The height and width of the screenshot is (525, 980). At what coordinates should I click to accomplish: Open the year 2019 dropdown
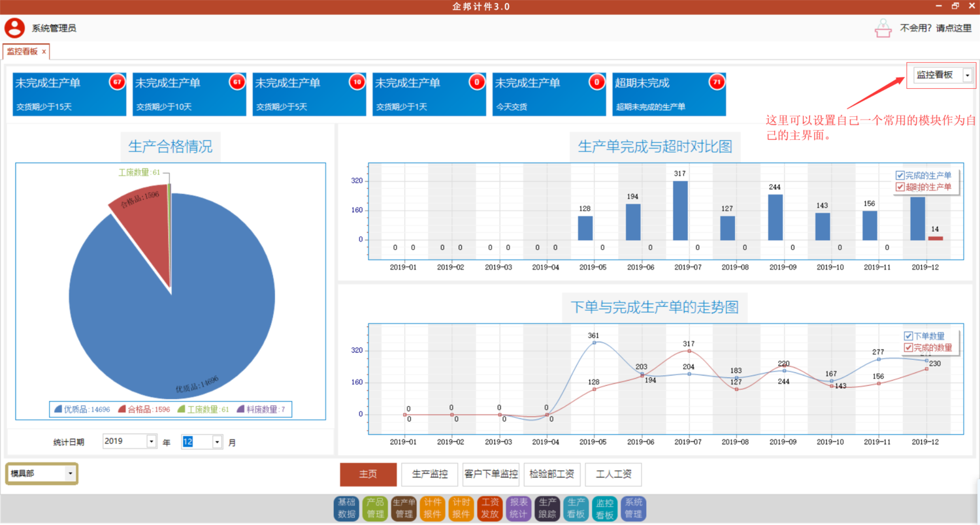152,441
